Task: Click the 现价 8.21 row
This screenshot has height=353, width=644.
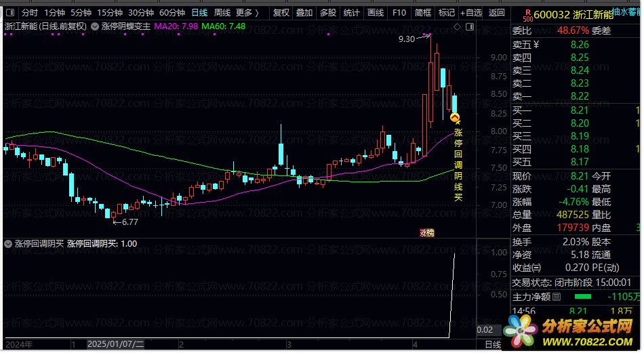Action: (x=550, y=176)
